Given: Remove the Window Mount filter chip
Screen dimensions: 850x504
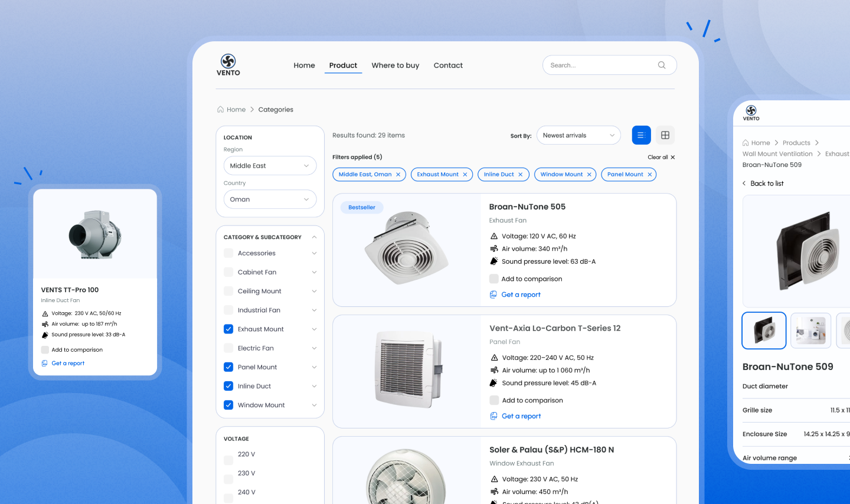Looking at the screenshot, I should point(589,175).
